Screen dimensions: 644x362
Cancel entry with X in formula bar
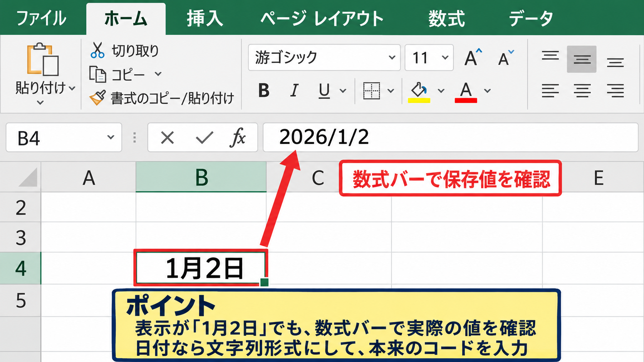point(167,137)
